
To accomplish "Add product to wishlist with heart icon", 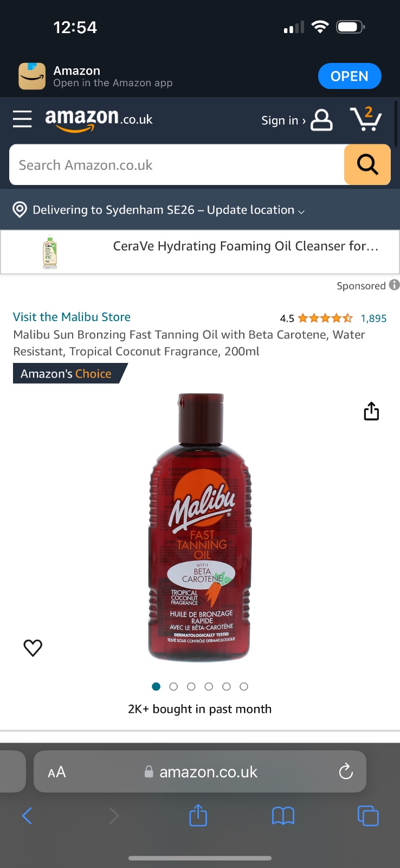I will 33,647.
